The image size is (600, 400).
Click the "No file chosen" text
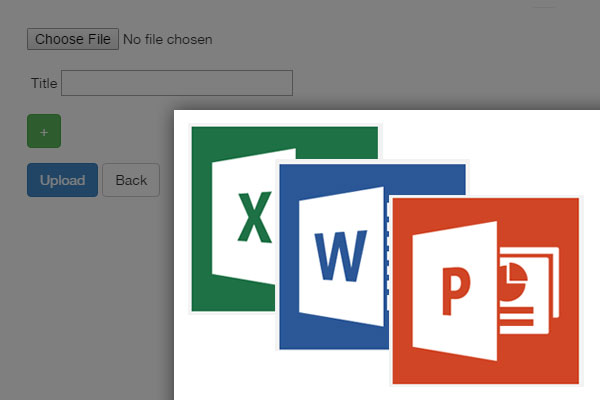[x=167, y=39]
